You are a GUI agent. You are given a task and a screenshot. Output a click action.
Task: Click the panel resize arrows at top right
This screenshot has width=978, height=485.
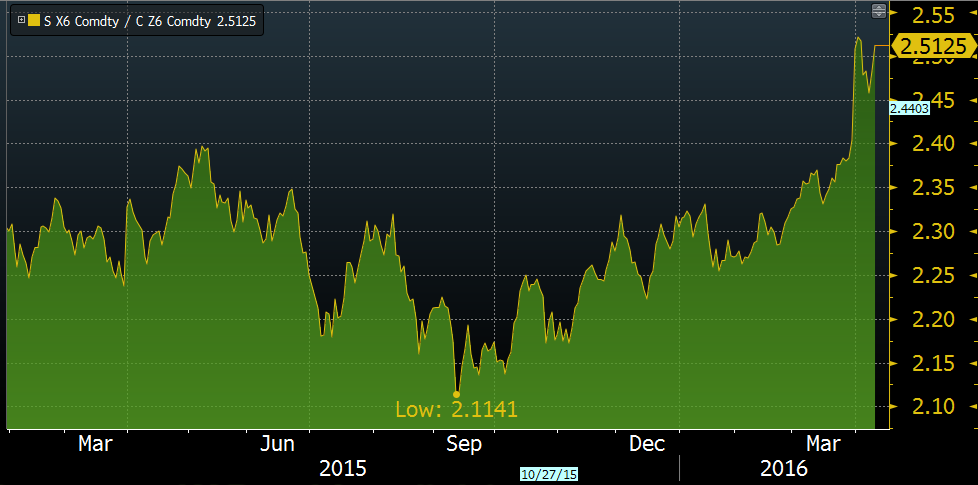879,11
